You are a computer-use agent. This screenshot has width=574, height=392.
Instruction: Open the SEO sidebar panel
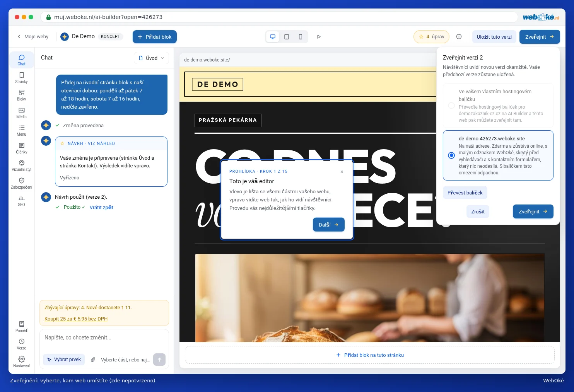(x=21, y=201)
